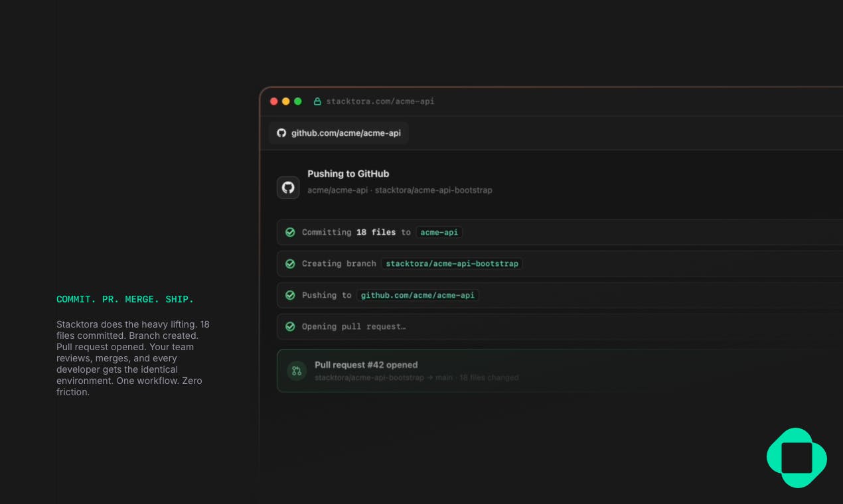843x504 pixels.
Task: Click the green Stacktora logo in the corner
Action: (797, 458)
